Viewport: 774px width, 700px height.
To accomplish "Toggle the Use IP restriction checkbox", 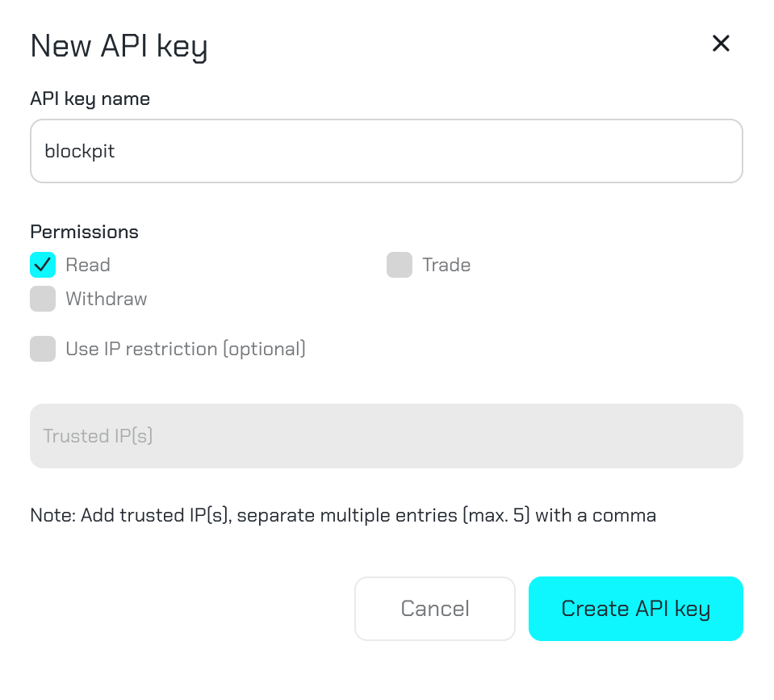I will pos(43,349).
